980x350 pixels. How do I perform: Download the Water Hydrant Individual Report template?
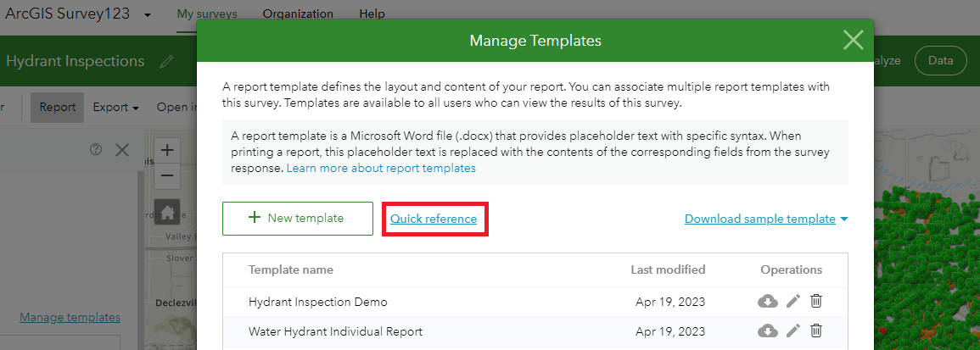pos(767,331)
